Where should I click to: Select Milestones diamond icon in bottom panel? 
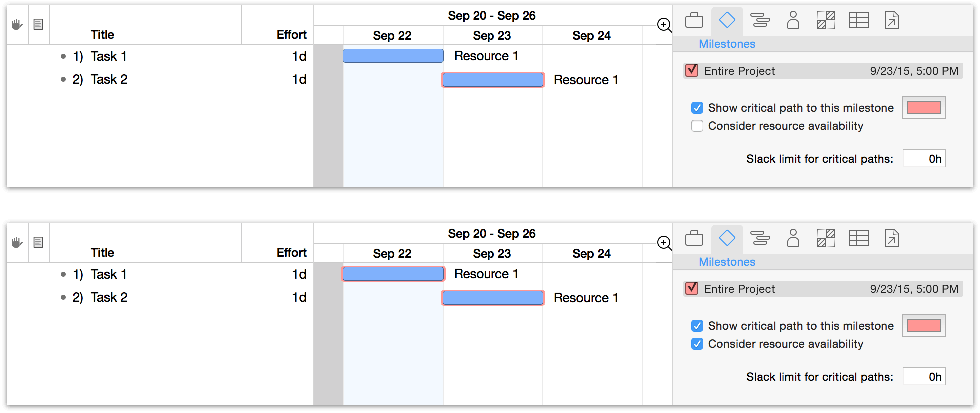727,238
